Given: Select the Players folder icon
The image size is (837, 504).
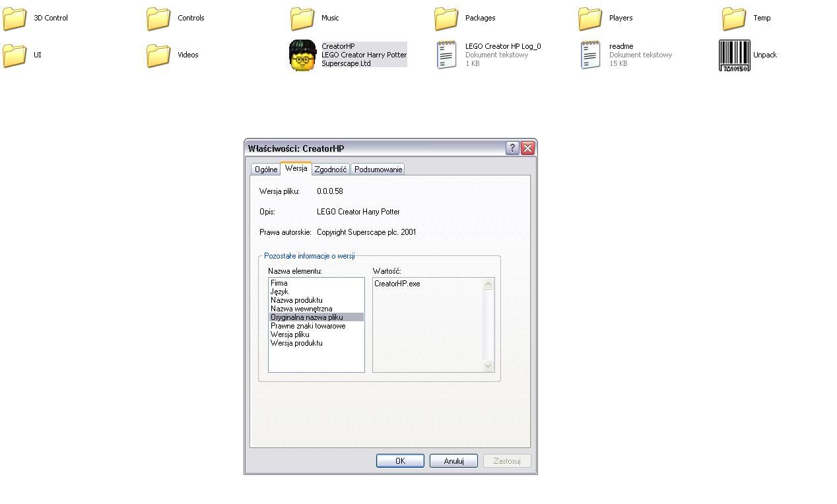Looking at the screenshot, I should point(590,18).
